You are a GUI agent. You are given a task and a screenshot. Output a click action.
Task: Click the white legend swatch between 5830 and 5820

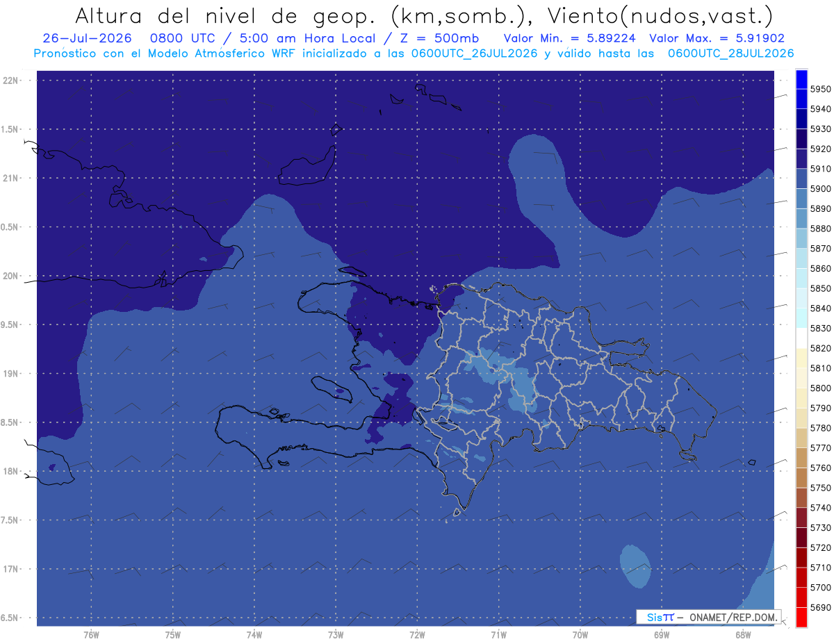(801, 338)
